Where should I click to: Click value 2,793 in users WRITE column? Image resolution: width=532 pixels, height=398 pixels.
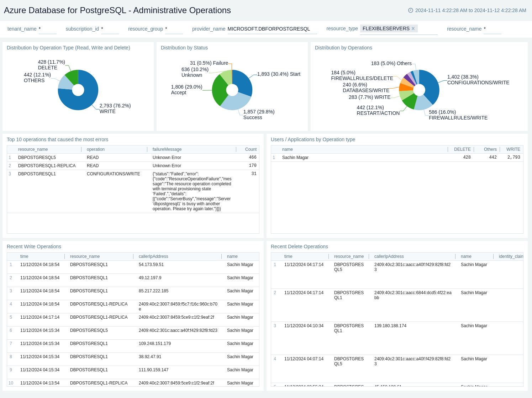point(514,157)
